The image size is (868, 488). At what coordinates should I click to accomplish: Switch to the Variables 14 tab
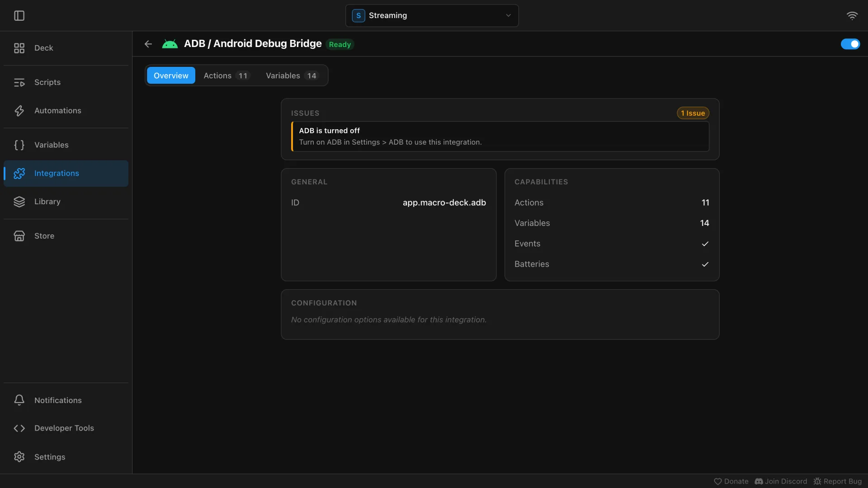point(292,75)
